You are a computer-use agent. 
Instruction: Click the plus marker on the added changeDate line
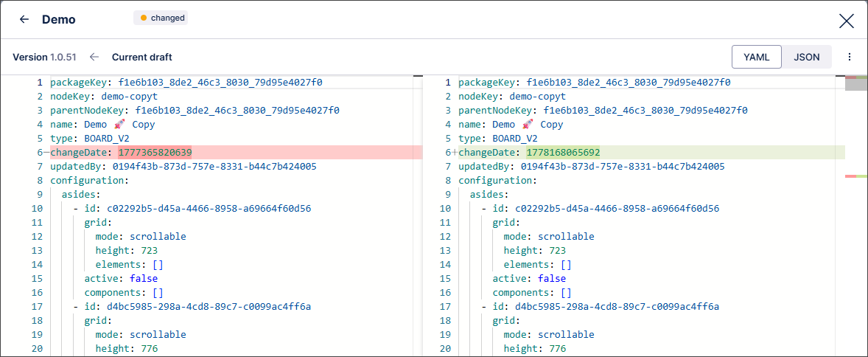[x=455, y=152]
